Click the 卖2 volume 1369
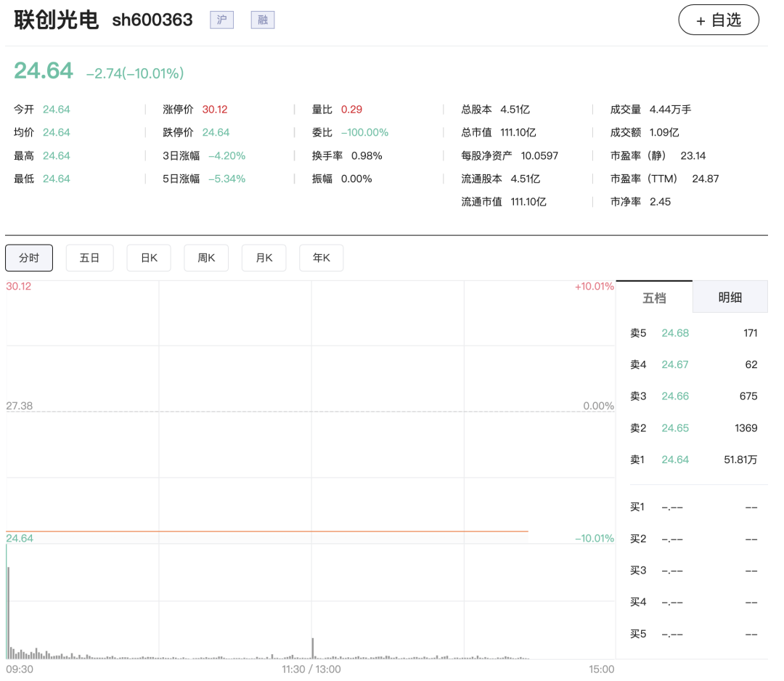 point(746,428)
